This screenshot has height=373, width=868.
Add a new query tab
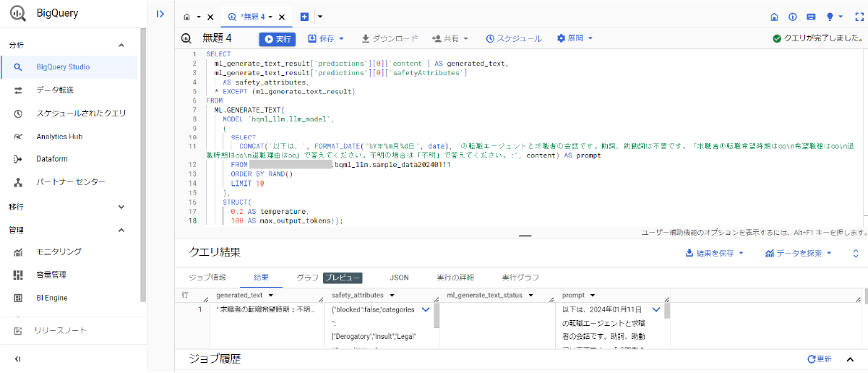tap(304, 17)
